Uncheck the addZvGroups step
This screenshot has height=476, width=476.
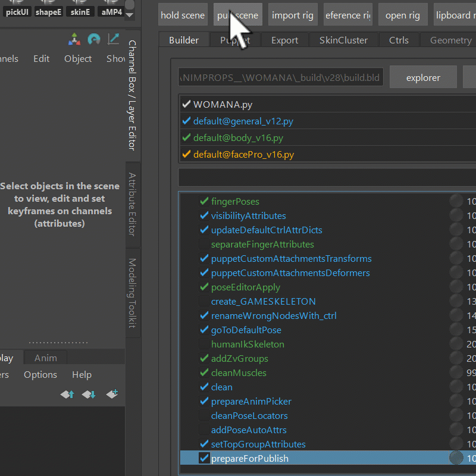click(x=204, y=358)
